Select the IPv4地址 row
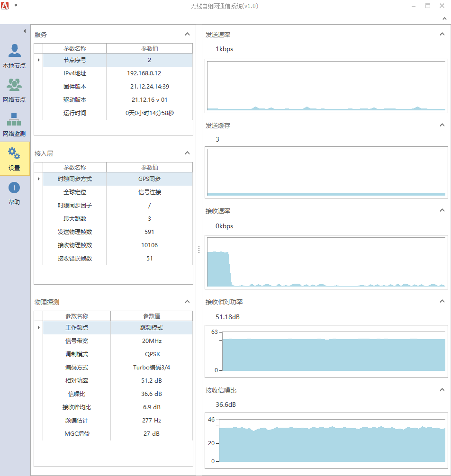This screenshot has height=476, width=451. [x=118, y=73]
